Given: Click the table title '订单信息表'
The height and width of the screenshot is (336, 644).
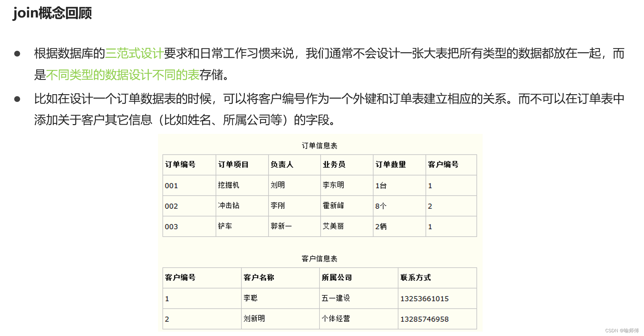Looking at the screenshot, I should coord(319,146).
